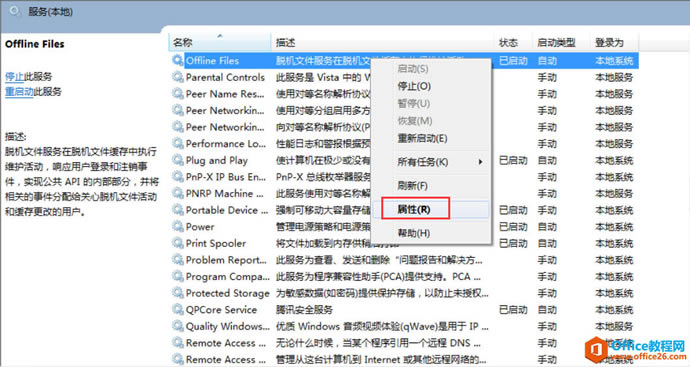
Task: Sort by the 描述 column header
Action: (x=382, y=42)
